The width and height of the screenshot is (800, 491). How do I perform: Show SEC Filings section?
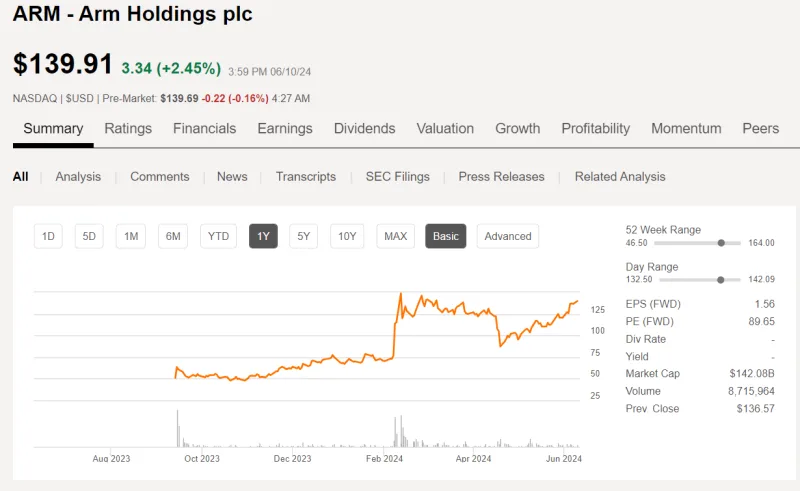tap(397, 176)
